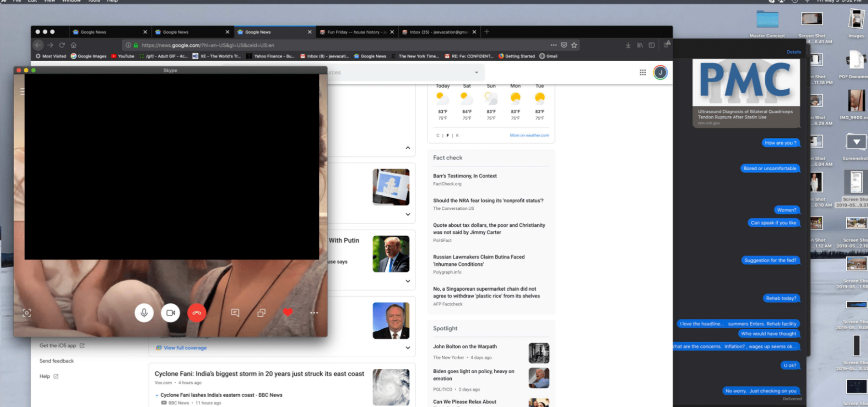Viewport: 868px width, 407px height.
Task: Expand the View full coverage story chevron
Action: [x=408, y=348]
